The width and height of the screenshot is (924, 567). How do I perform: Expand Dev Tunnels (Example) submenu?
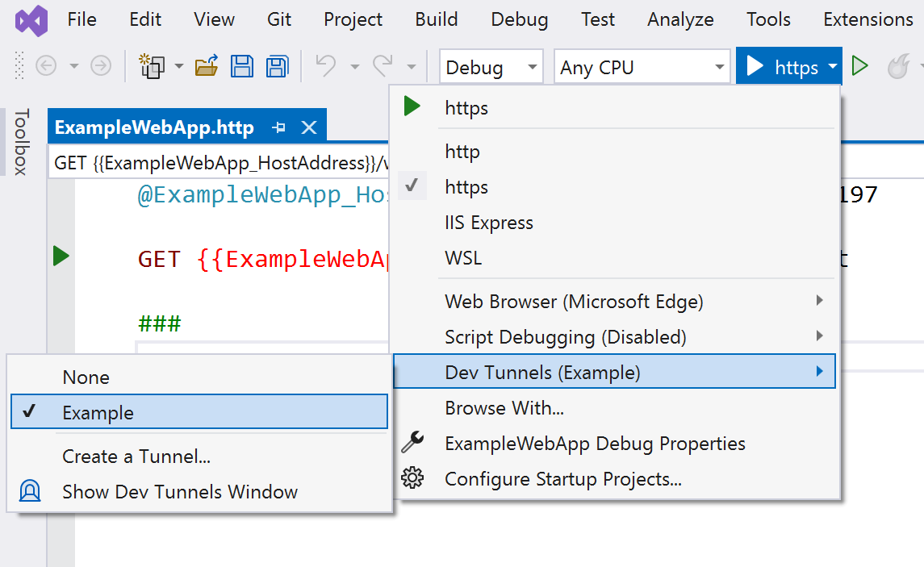615,371
